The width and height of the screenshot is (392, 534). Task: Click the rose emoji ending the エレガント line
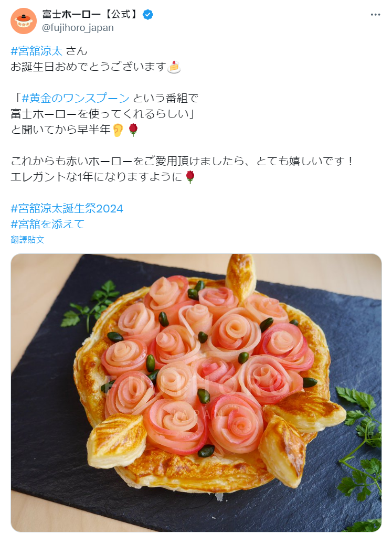click(x=190, y=177)
